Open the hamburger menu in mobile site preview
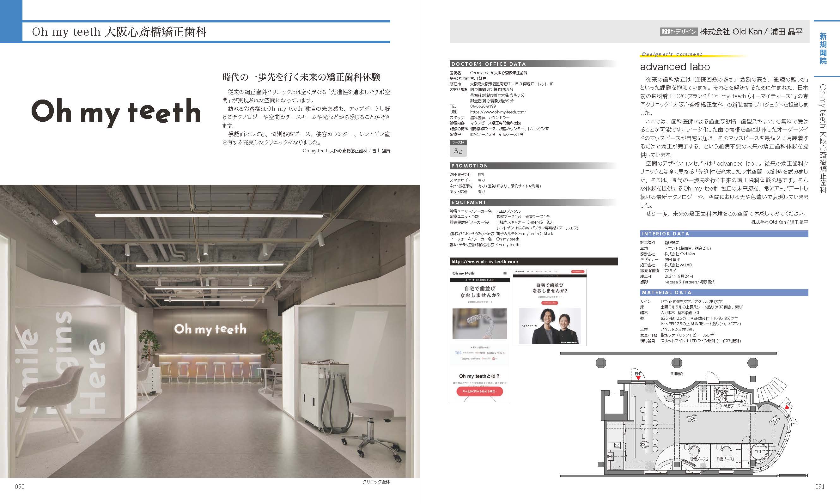Image resolution: width=840 pixels, height=504 pixels. point(505,273)
